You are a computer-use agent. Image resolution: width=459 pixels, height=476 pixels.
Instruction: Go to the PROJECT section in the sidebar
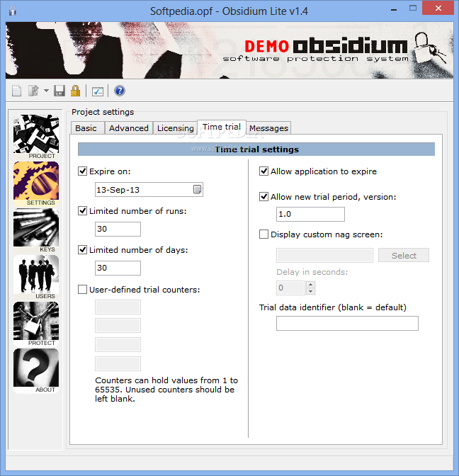pyautogui.click(x=36, y=137)
